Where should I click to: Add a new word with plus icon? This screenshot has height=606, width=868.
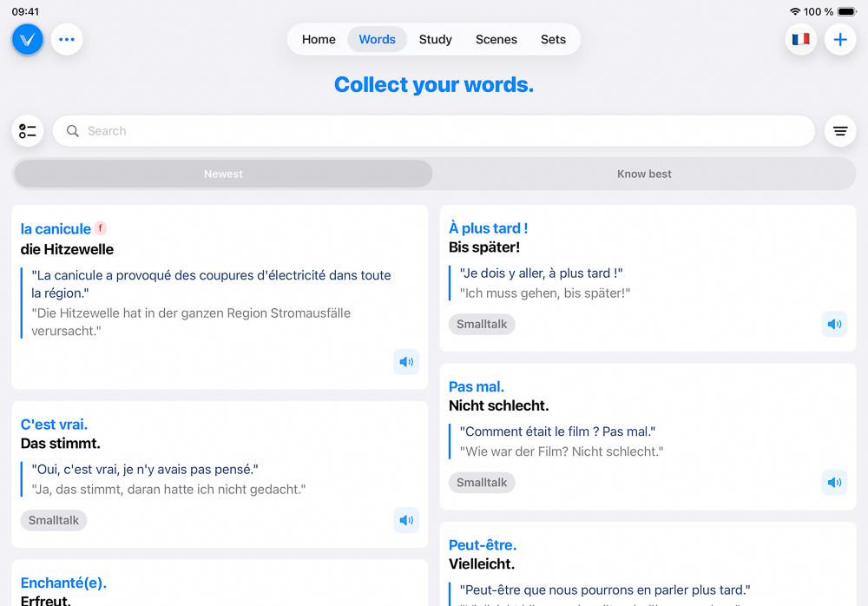point(839,39)
